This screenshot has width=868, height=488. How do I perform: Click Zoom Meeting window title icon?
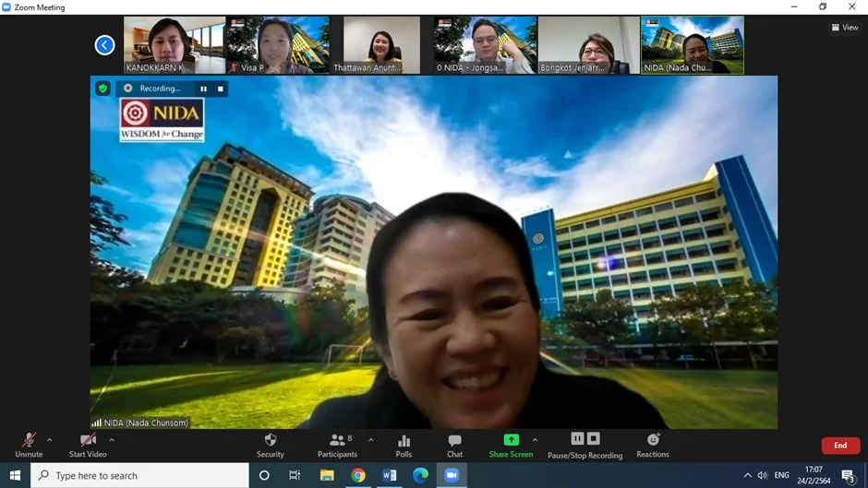(x=6, y=7)
